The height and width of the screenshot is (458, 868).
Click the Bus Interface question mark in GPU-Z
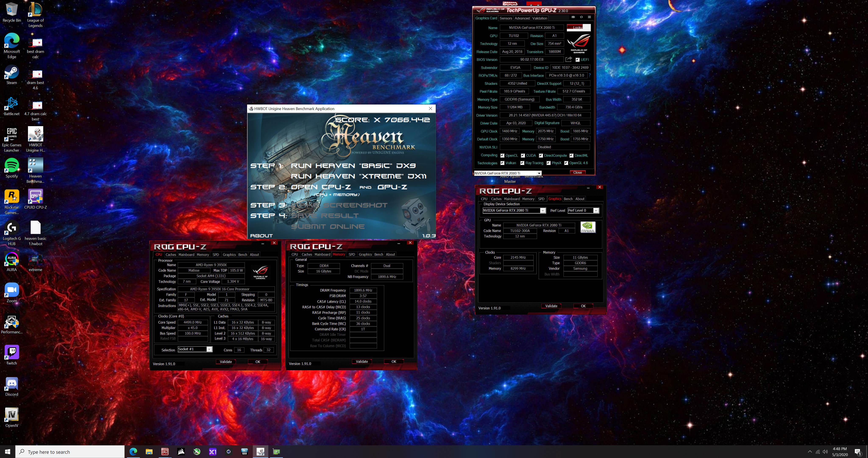point(590,75)
